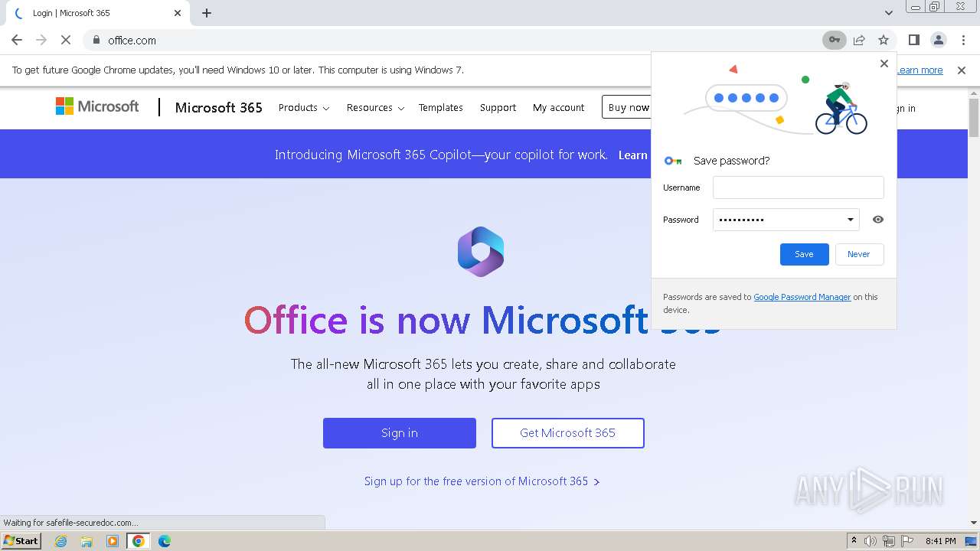The image size is (980, 551).
Task: Open Windows Explorer folder in taskbar
Action: [87, 541]
